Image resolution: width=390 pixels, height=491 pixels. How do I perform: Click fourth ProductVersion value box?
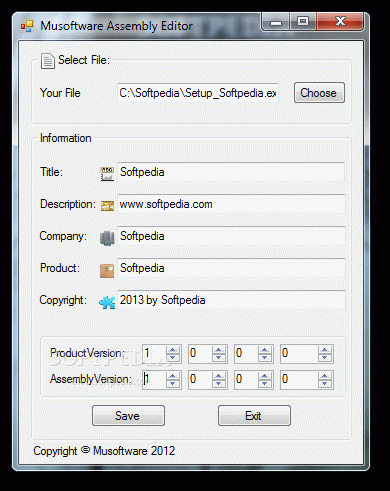(299, 354)
